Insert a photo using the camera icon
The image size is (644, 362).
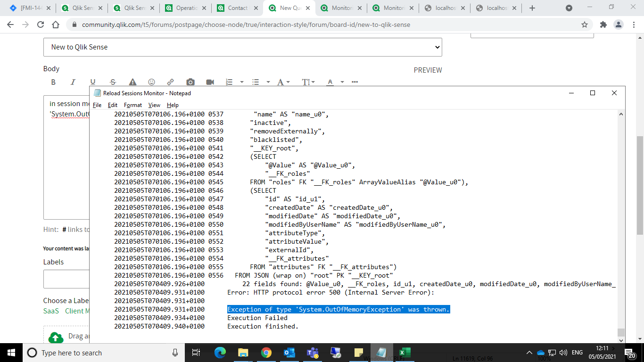click(x=190, y=82)
